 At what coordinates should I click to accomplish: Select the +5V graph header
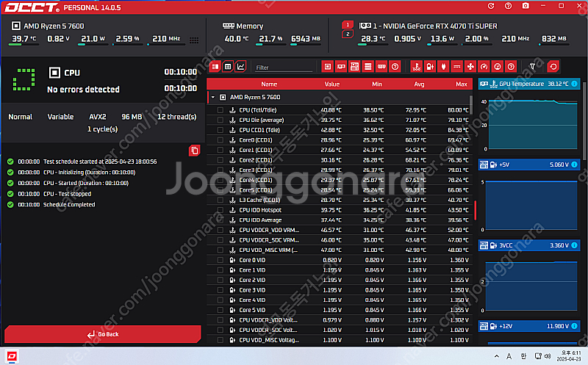(x=529, y=165)
